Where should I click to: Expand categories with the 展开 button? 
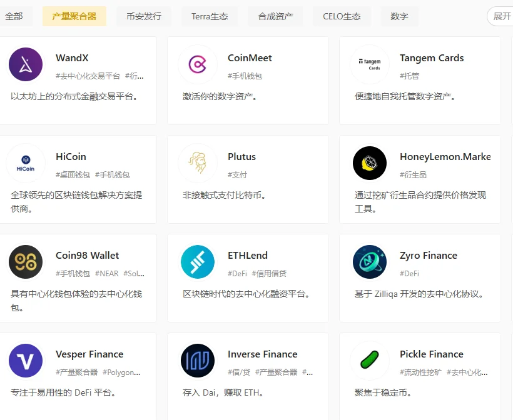click(x=500, y=16)
